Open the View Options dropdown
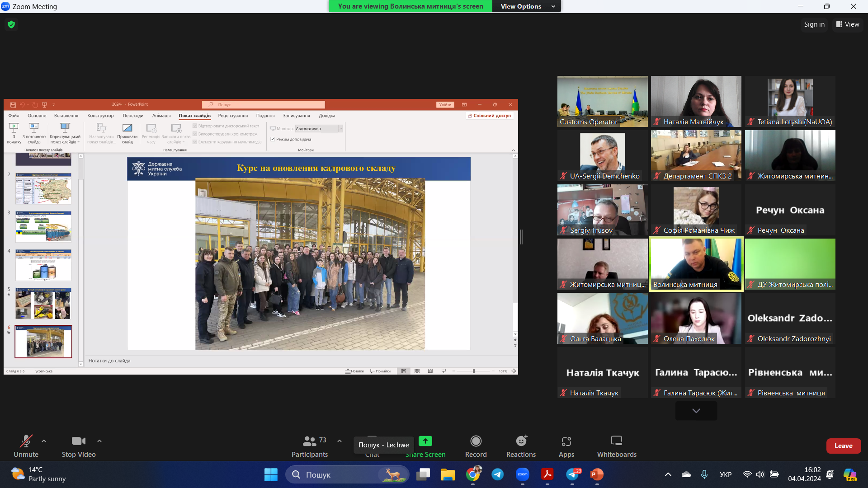 527,6
